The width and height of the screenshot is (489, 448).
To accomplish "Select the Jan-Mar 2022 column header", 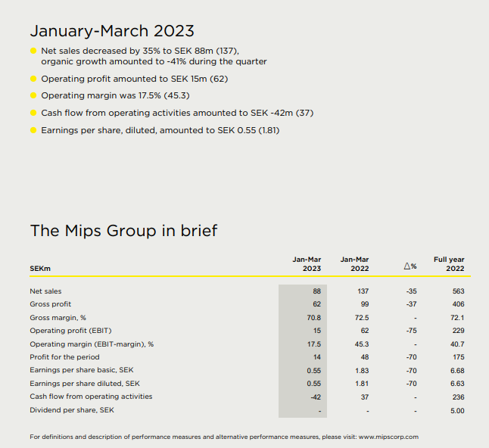I will click(x=354, y=263).
